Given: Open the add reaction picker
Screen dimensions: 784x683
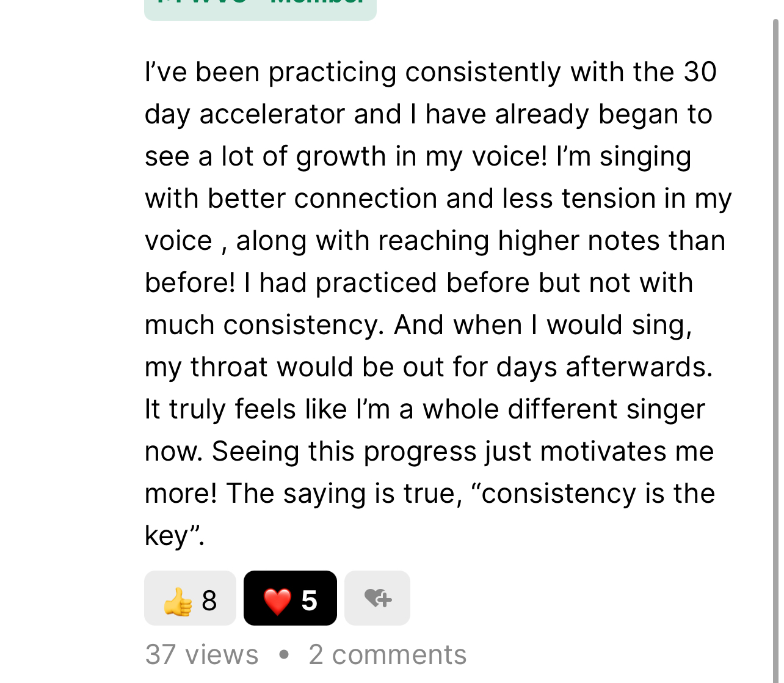Looking at the screenshot, I should [x=377, y=598].
